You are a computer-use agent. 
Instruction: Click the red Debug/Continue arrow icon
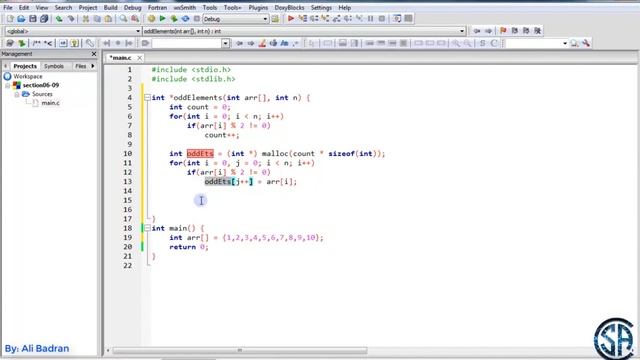point(291,19)
